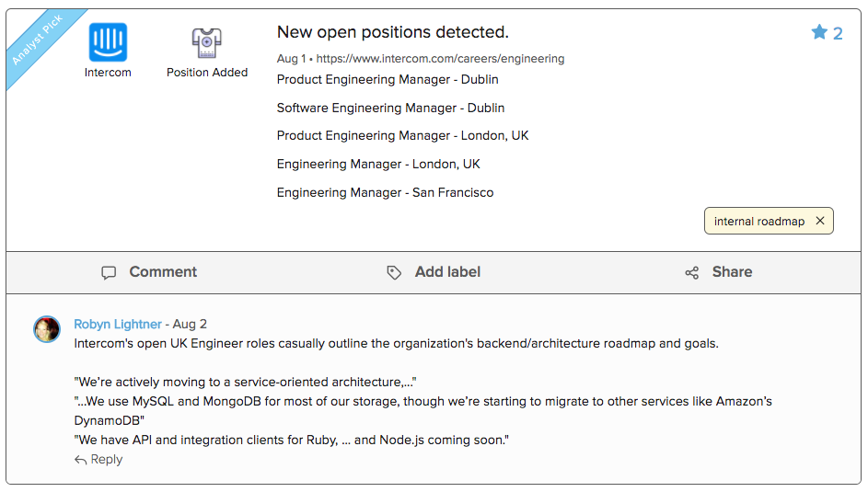Click the Reply arrow icon
Viewport: 868px width, 492px height.
pos(81,460)
